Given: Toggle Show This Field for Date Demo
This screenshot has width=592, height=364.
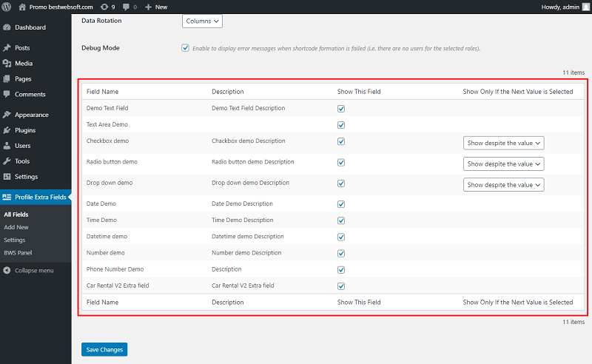Looking at the screenshot, I should 341,204.
